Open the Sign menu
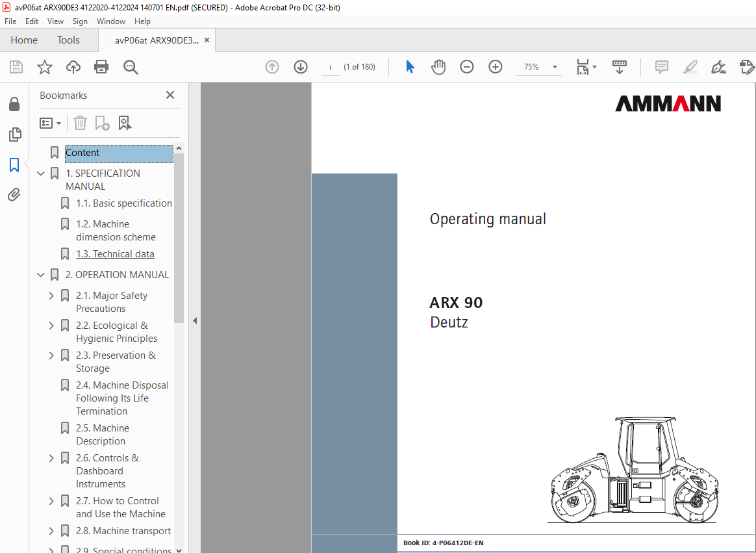The height and width of the screenshot is (553, 756). (x=79, y=21)
